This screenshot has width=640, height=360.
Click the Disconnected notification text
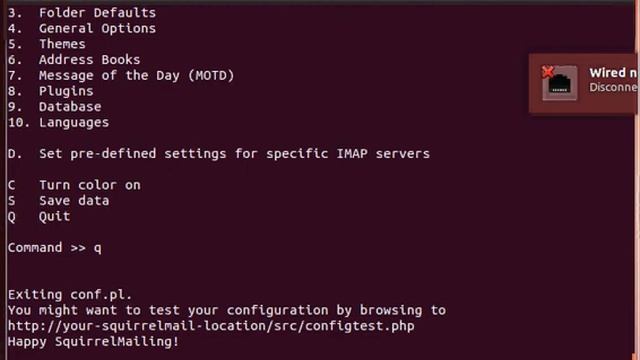point(613,87)
